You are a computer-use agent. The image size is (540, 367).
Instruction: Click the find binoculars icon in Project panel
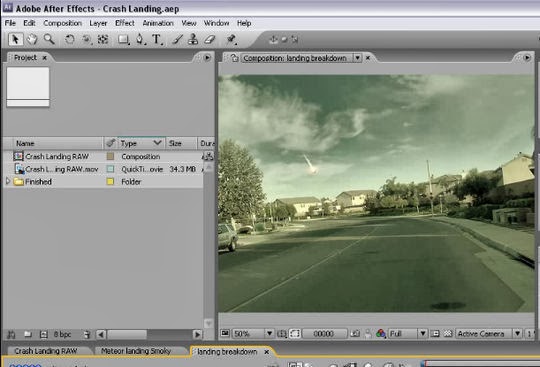point(11,334)
